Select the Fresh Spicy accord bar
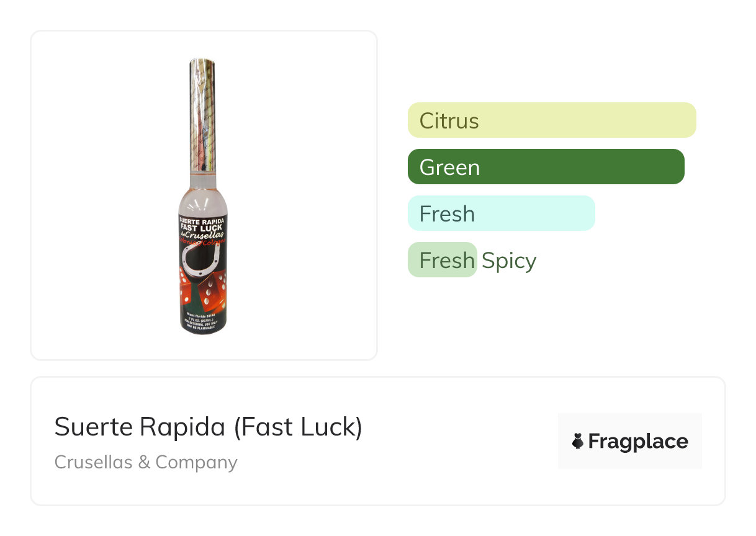This screenshot has height=536, width=756. [x=442, y=260]
